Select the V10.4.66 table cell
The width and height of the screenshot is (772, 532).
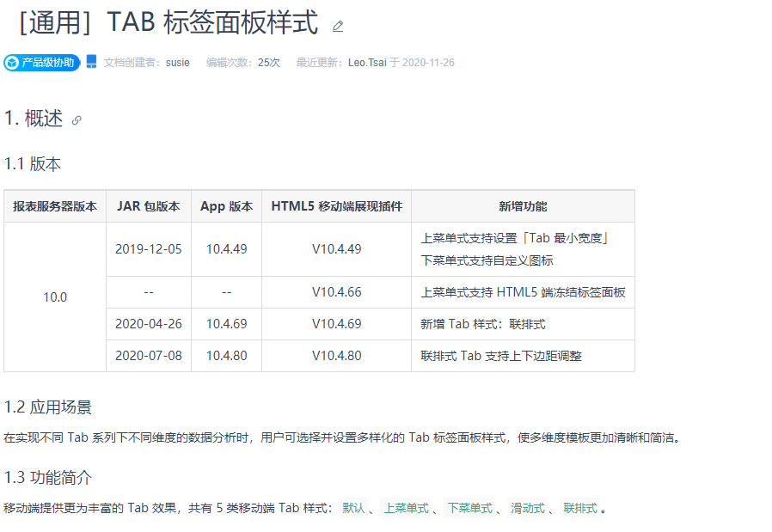point(337,292)
